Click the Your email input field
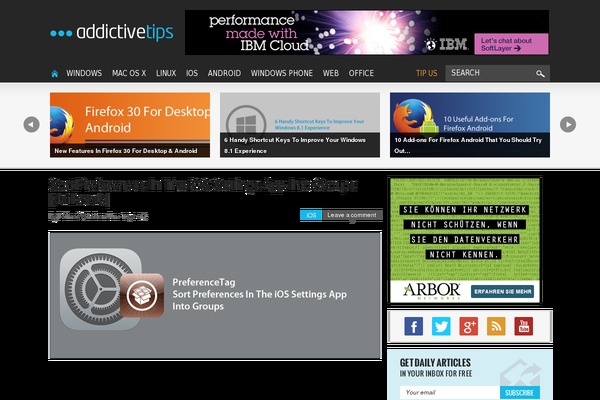The height and width of the screenshot is (400, 600). click(x=450, y=392)
